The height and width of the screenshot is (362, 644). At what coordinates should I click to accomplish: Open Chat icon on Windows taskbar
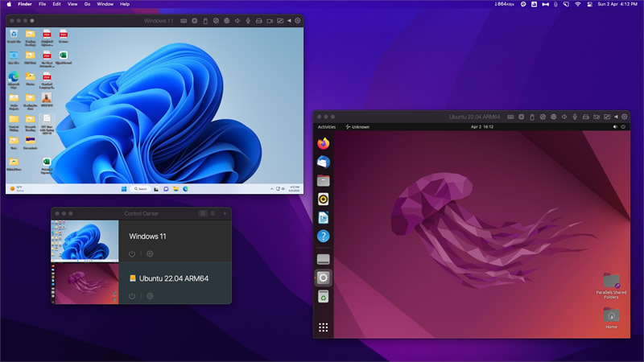click(x=166, y=189)
